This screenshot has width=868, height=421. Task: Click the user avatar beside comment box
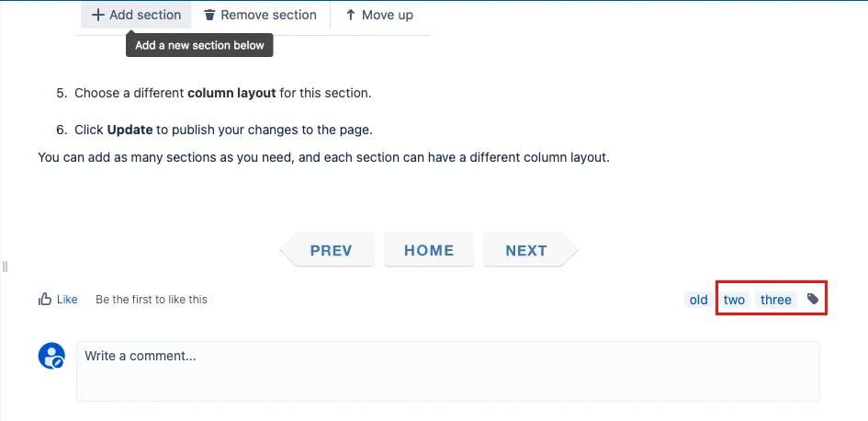51,356
